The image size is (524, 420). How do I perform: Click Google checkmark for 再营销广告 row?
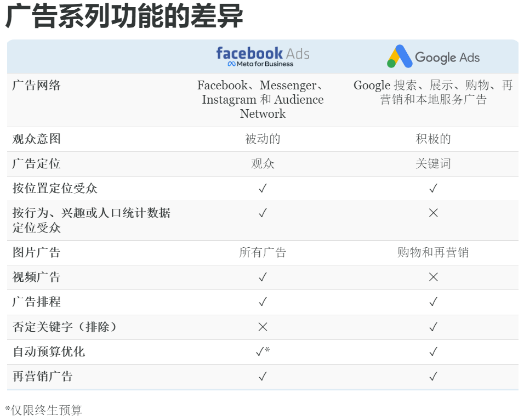[x=434, y=377]
